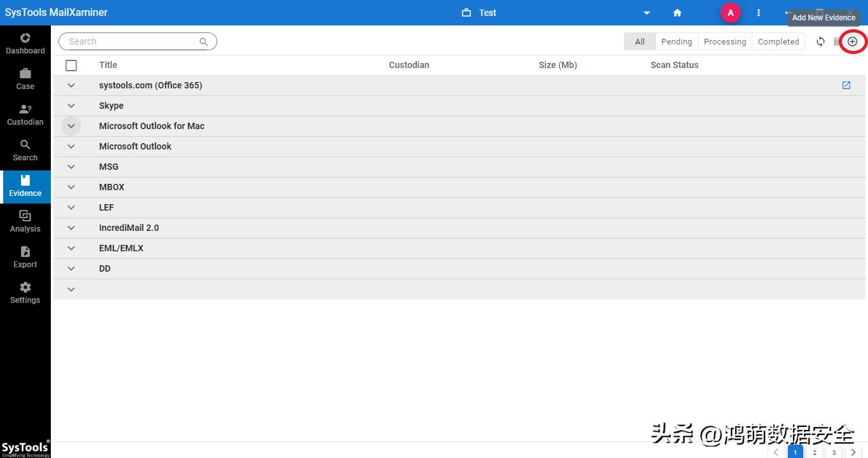Select the Microsoft Outlook for Mac title

click(152, 126)
